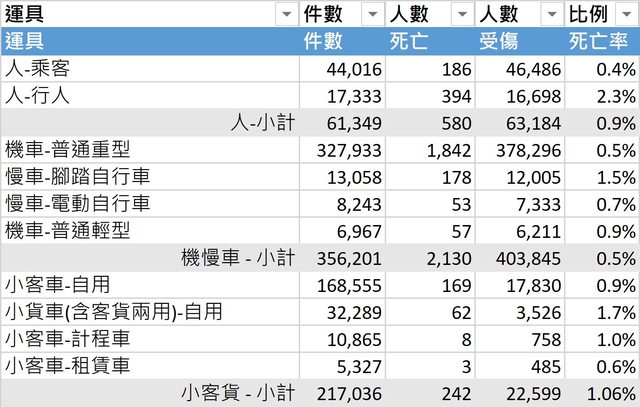
Task: Select the 人-行人 row label cell
Action: coord(38,96)
